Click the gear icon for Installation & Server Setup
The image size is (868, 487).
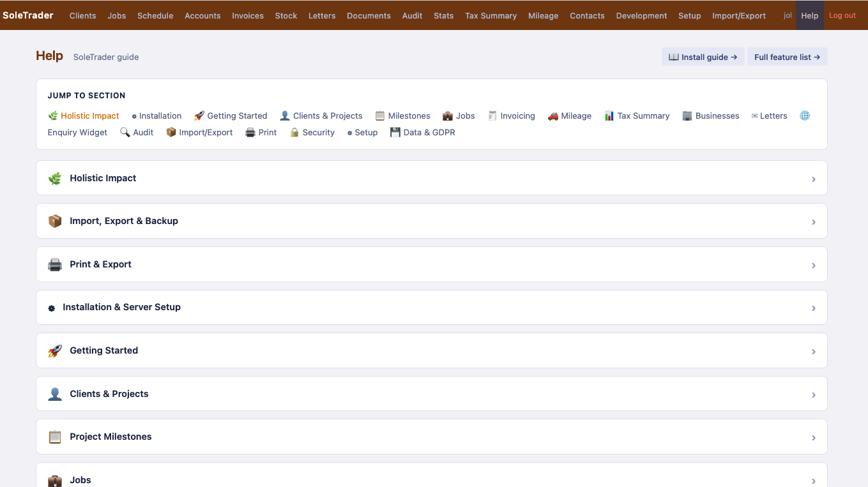click(x=52, y=308)
